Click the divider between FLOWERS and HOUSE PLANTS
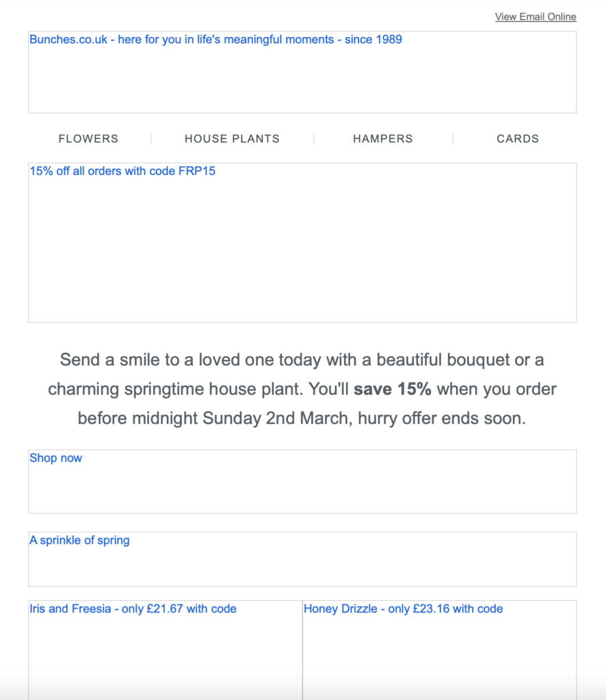The width and height of the screenshot is (606, 700). point(151,139)
